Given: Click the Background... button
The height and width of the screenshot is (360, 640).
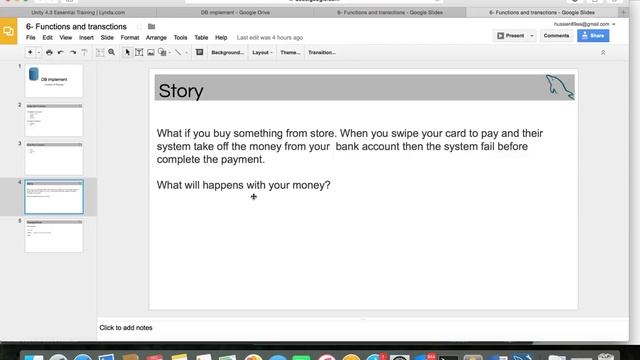Looking at the screenshot, I should click(227, 52).
